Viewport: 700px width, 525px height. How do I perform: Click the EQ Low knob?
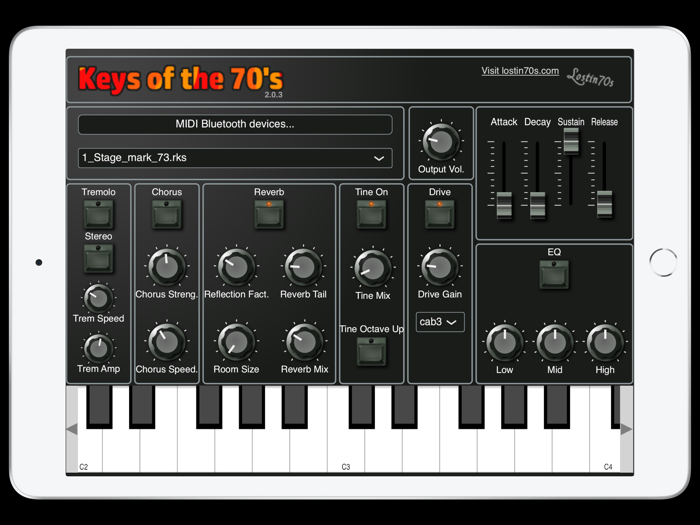[504, 342]
